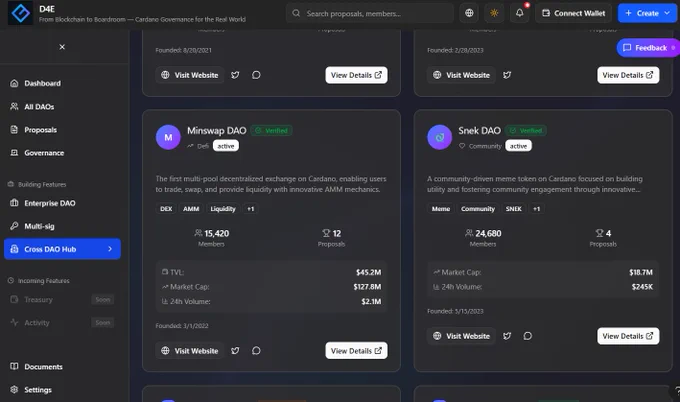Expand the Cross DAO Hub chevron
This screenshot has height=402, width=680.
pos(110,249)
